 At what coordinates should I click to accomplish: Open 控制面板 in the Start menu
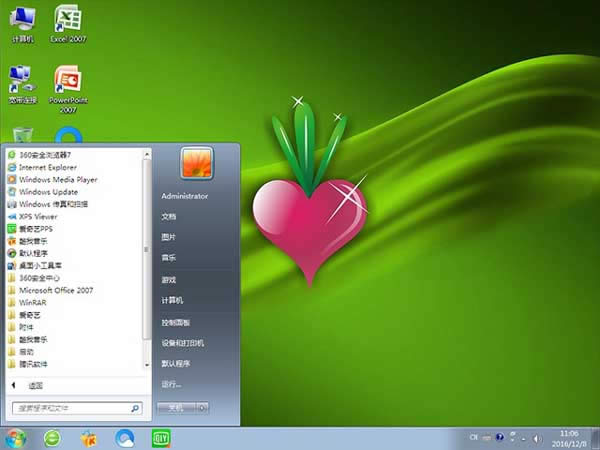175,322
